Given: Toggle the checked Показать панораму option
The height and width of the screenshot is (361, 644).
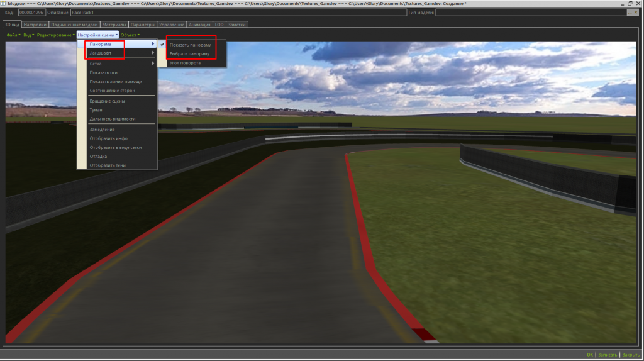Looking at the screenshot, I should tap(192, 45).
